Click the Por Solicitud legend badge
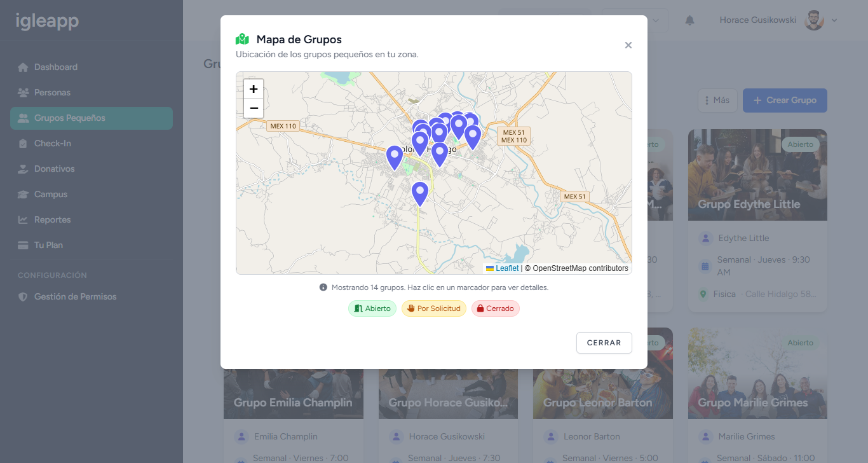 point(434,308)
